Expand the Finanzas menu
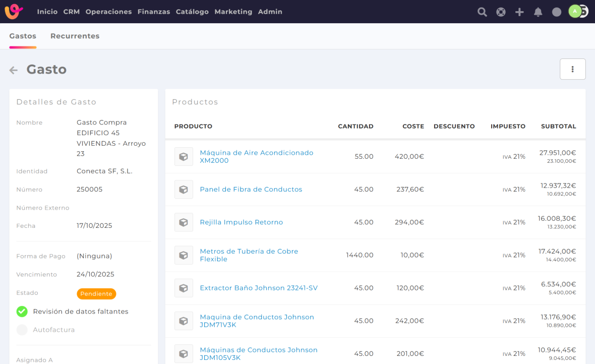This screenshot has width=595, height=364. pos(153,12)
